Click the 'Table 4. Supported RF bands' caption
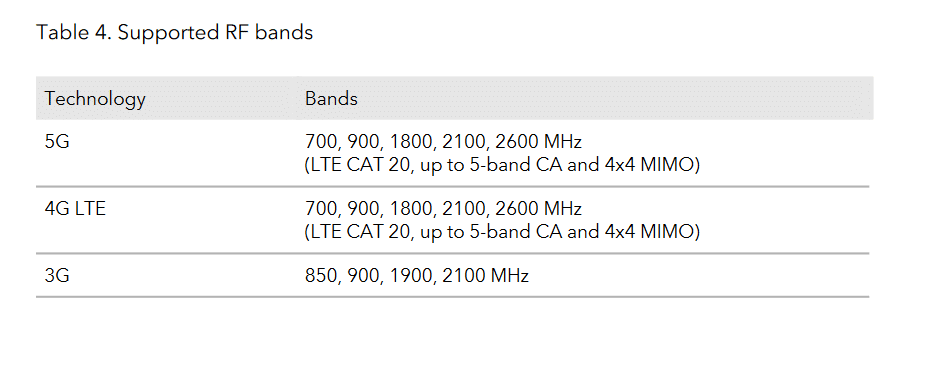This screenshot has height=365, width=944. pos(175,33)
